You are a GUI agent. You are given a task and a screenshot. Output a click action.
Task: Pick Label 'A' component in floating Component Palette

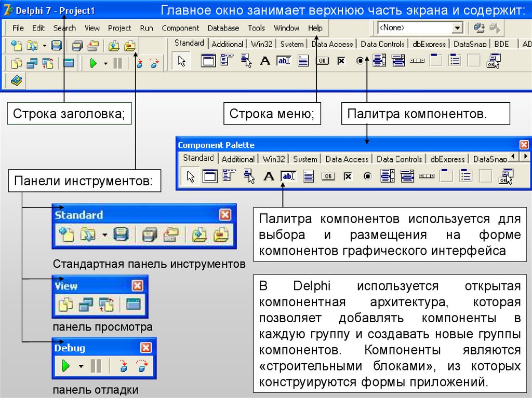(x=269, y=176)
